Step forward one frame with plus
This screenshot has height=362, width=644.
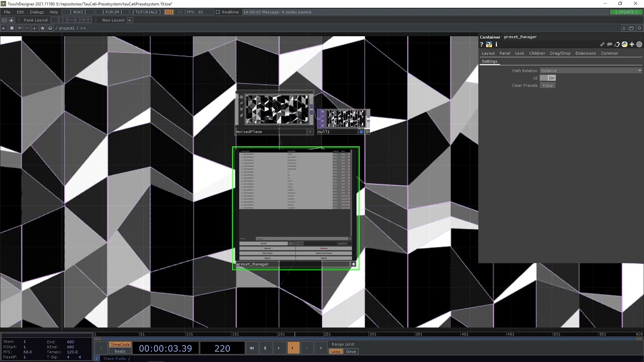[x=320, y=348]
